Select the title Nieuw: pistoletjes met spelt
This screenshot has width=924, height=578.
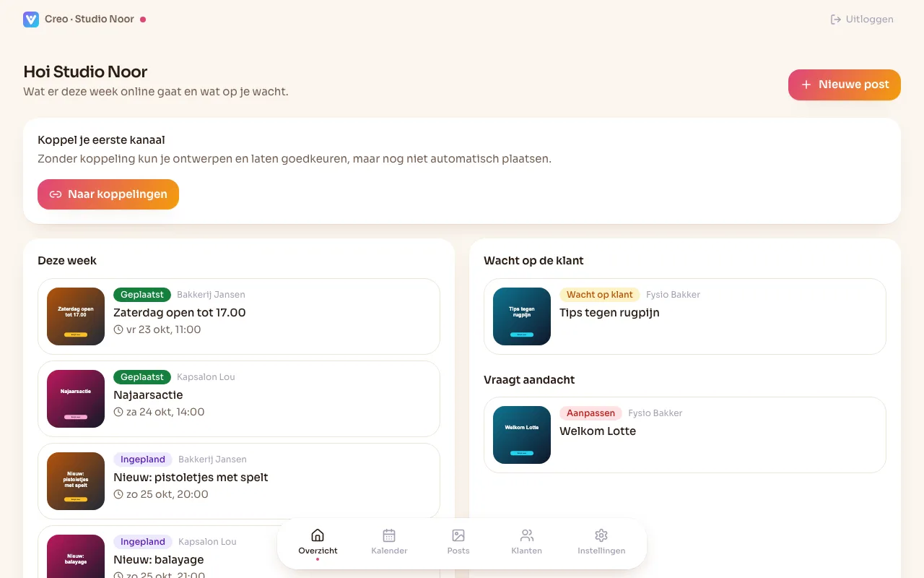tap(191, 478)
